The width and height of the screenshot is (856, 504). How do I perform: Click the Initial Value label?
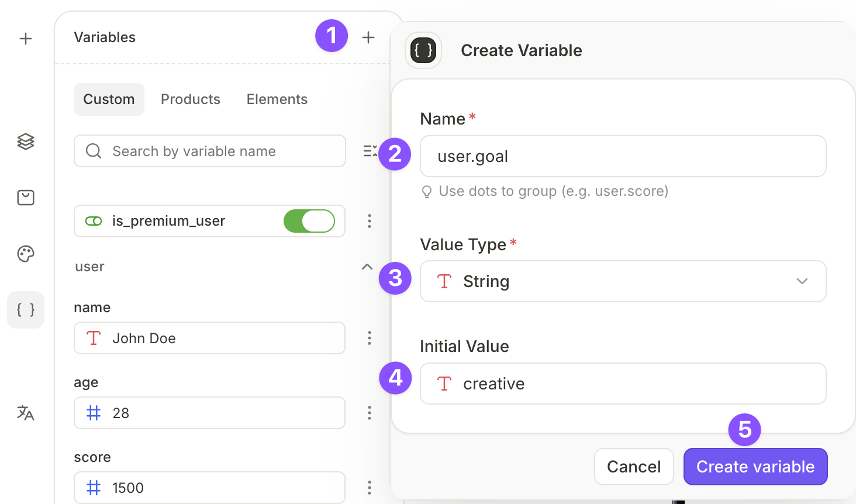464,346
